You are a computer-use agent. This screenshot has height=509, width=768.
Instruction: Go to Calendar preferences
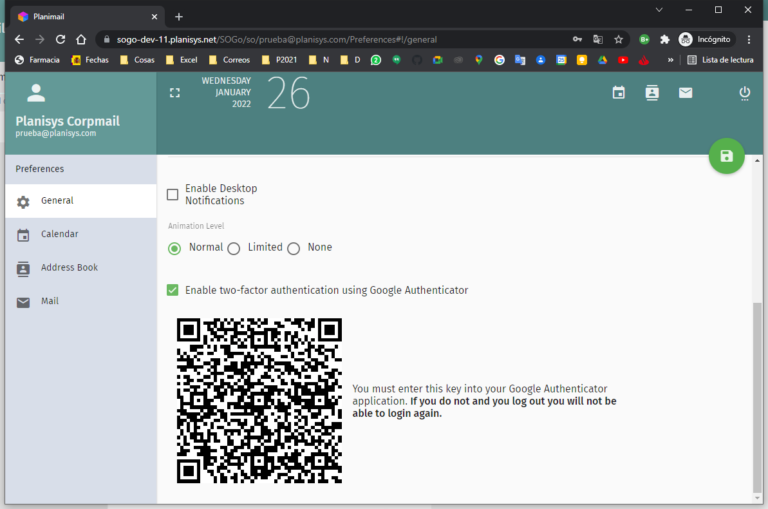59,234
